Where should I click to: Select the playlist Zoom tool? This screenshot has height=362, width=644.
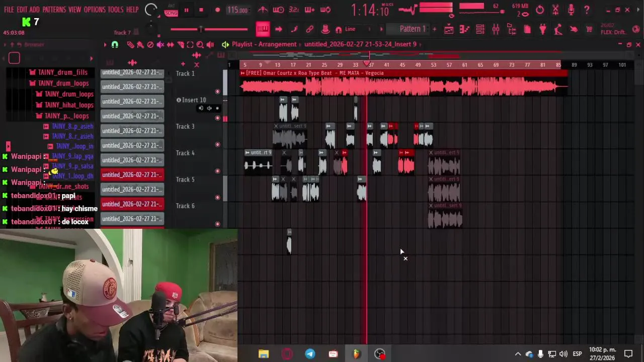pos(200,45)
